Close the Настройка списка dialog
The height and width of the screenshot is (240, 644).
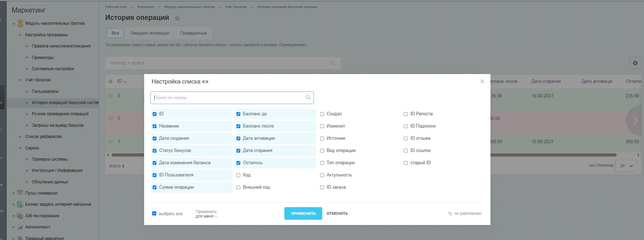[x=482, y=81]
